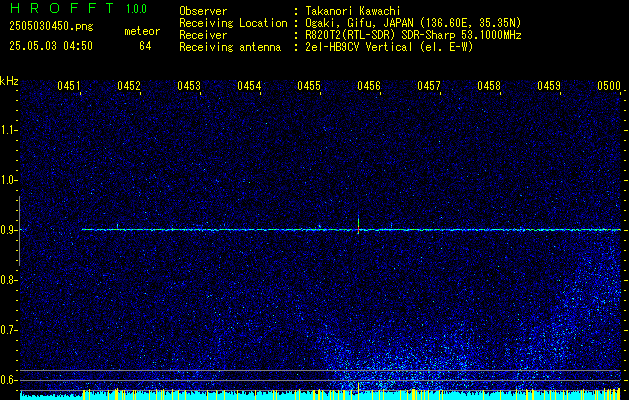Click the Receiver R820T2(RTL-SDR) text
The width and height of the screenshot is (629, 400).
click(x=413, y=35)
